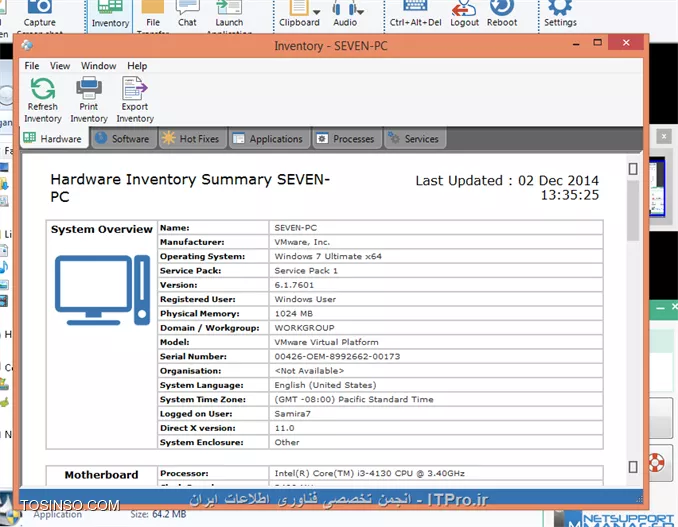Click the scrollbar up arrow
This screenshot has width=678, height=527.
coord(633,169)
